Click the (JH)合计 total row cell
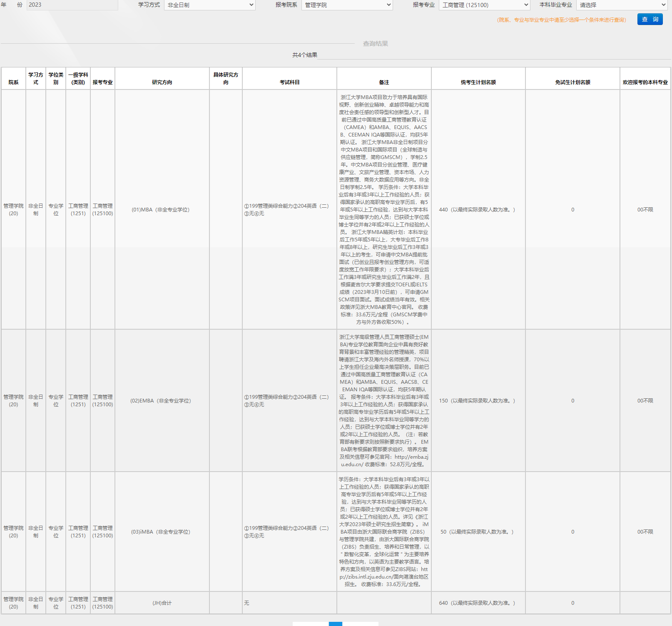 point(162,603)
